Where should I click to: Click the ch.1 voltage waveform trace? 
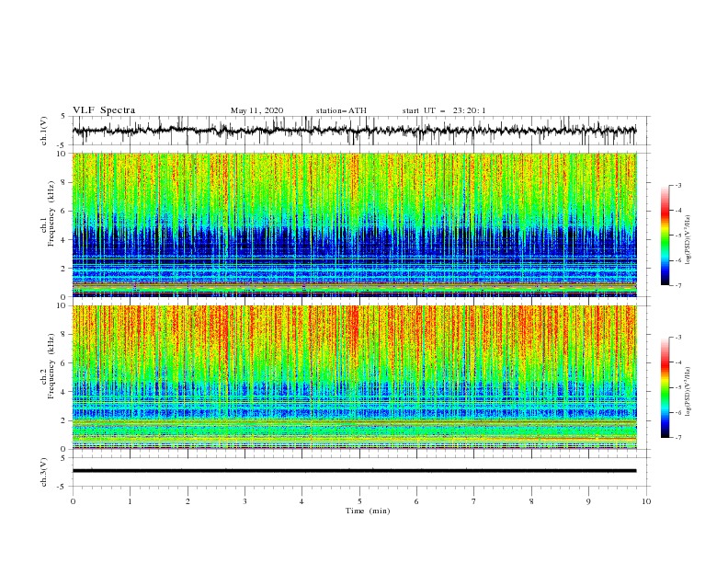pyautogui.click(x=354, y=131)
